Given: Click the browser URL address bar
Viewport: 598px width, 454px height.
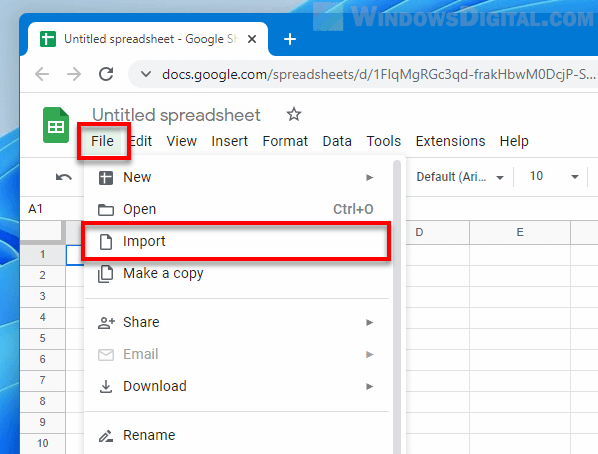Looking at the screenshot, I should click(362, 74).
